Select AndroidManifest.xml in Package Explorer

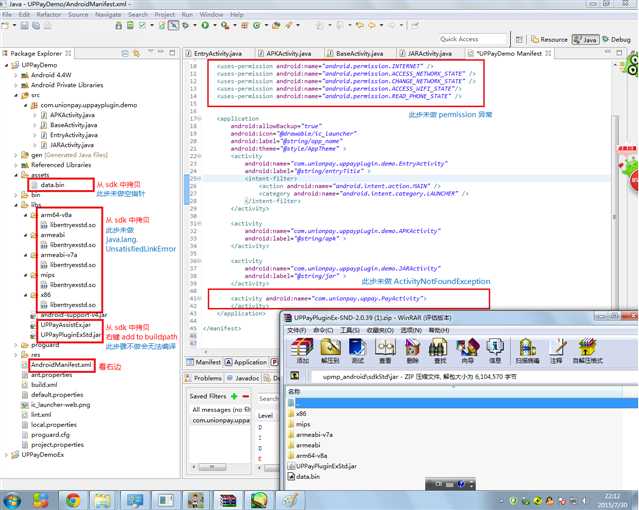click(x=61, y=365)
